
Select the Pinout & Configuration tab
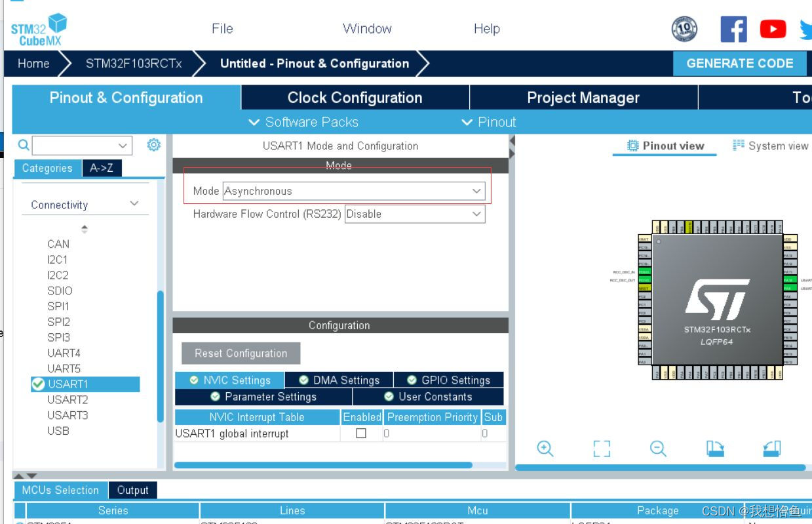(126, 98)
